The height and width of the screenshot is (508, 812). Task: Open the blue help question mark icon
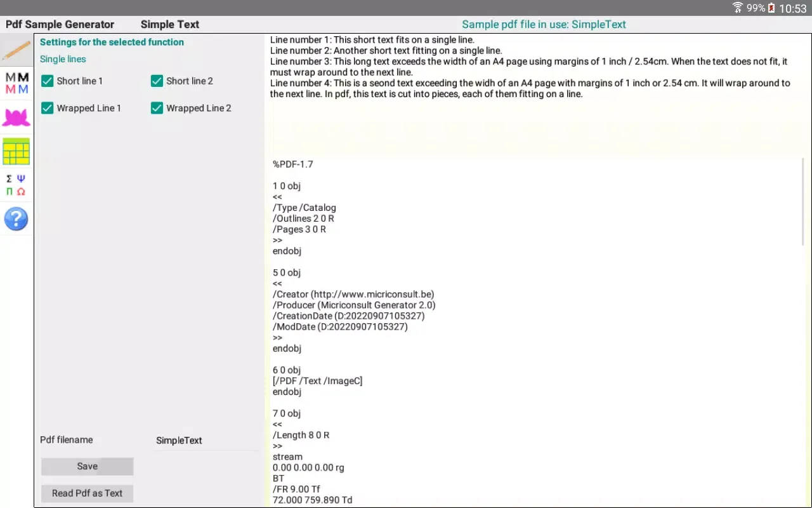coord(16,219)
